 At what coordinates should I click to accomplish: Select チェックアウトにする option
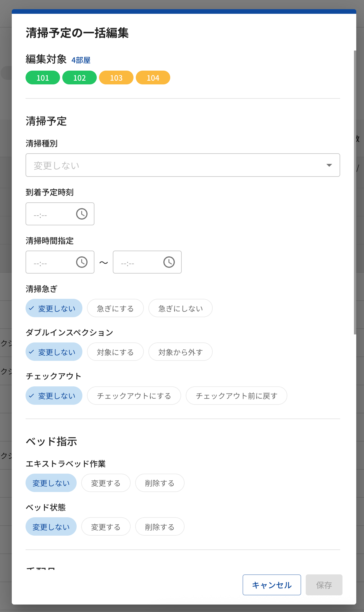(x=134, y=396)
